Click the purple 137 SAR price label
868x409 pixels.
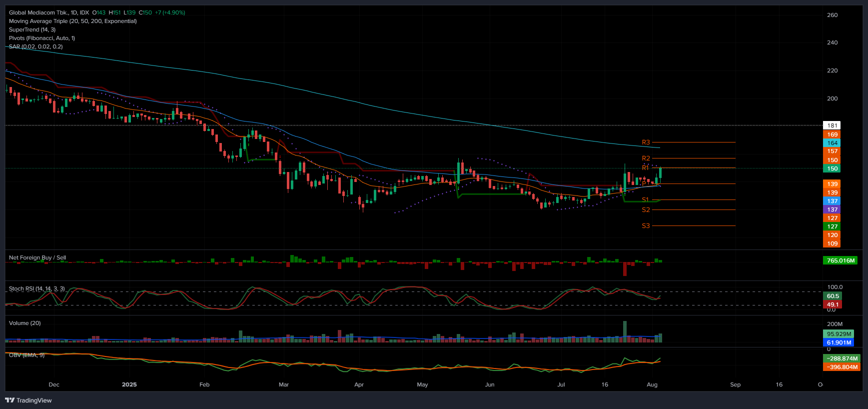(x=832, y=209)
